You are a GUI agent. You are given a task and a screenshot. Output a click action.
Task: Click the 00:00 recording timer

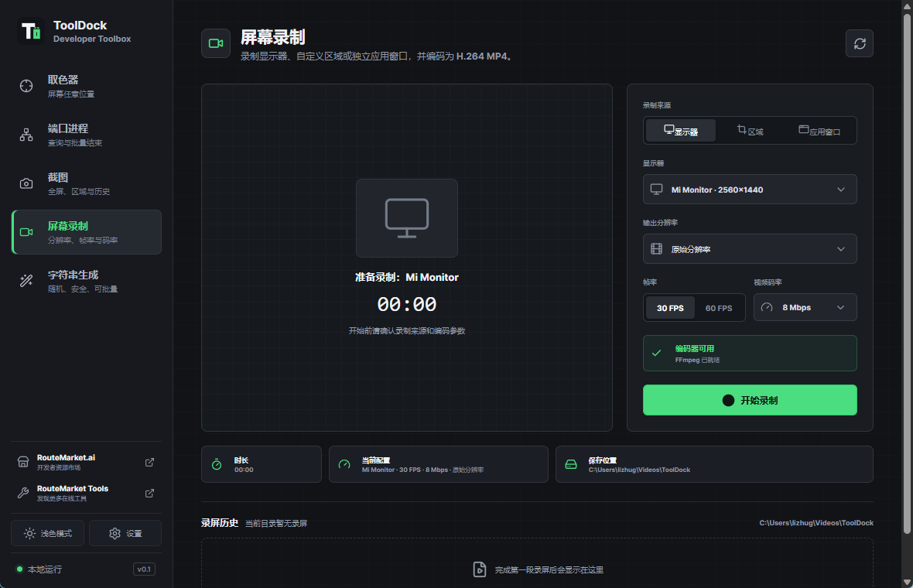[407, 305]
